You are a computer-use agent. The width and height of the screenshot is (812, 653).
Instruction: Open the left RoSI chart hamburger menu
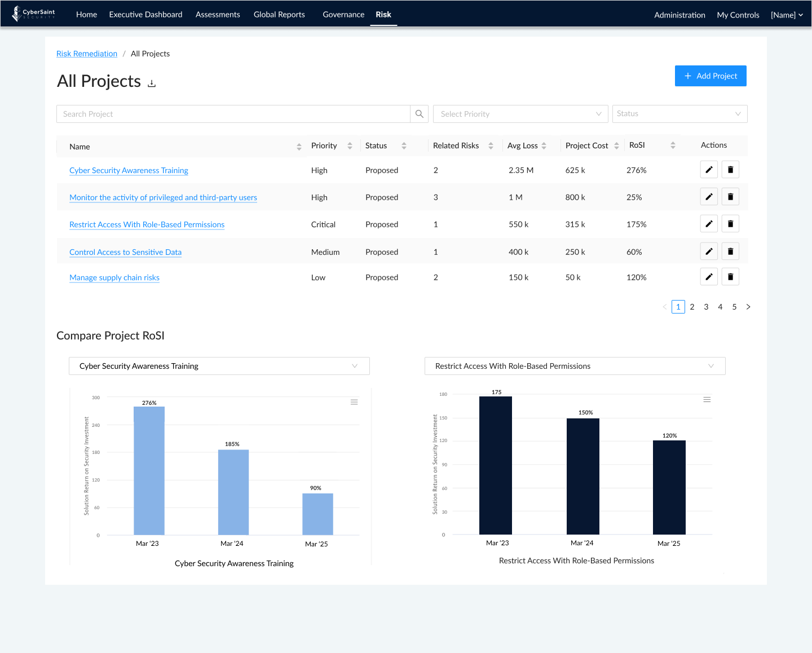coord(354,402)
